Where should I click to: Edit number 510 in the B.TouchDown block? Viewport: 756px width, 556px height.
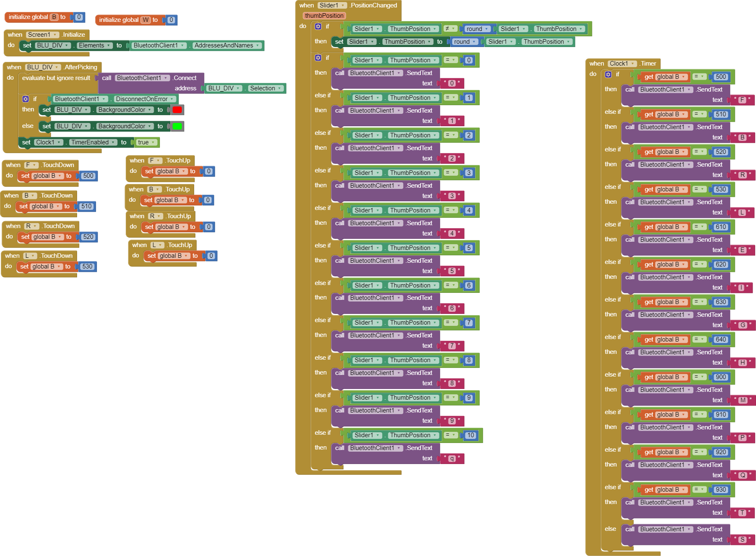pyautogui.click(x=87, y=206)
